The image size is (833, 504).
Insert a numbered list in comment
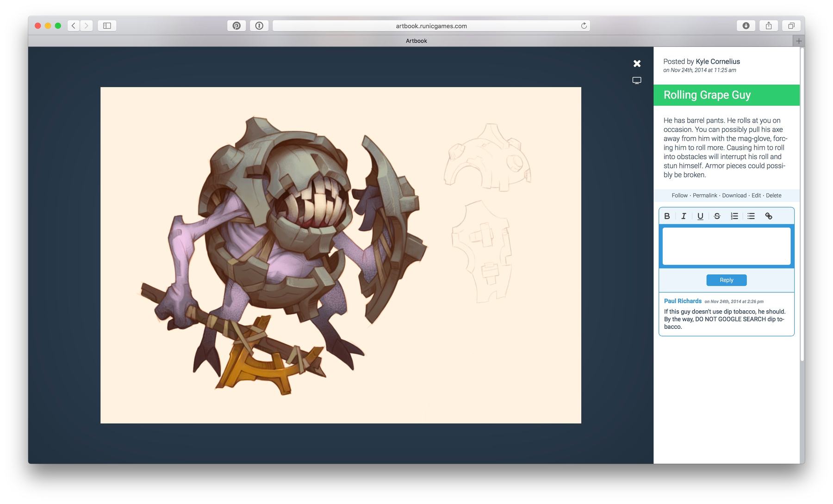pyautogui.click(x=734, y=216)
